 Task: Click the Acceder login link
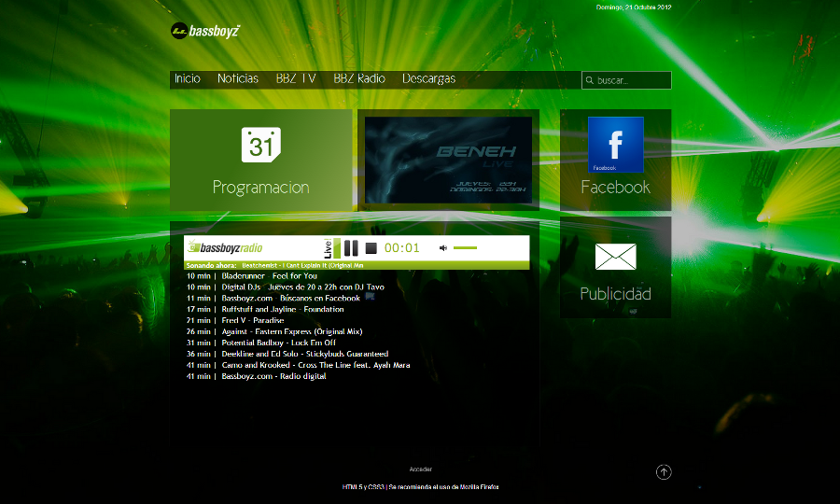coord(421,469)
